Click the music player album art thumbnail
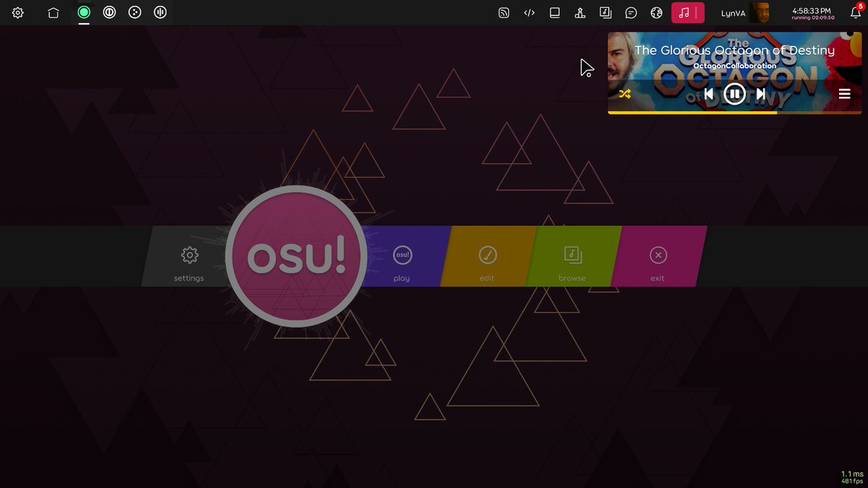This screenshot has height=488, width=868. [x=734, y=72]
